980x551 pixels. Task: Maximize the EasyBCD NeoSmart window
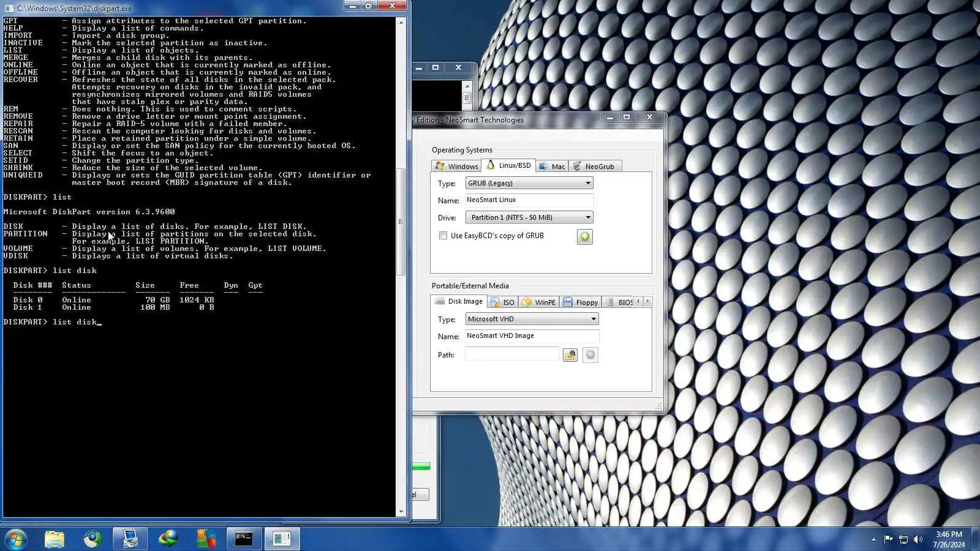click(x=626, y=118)
